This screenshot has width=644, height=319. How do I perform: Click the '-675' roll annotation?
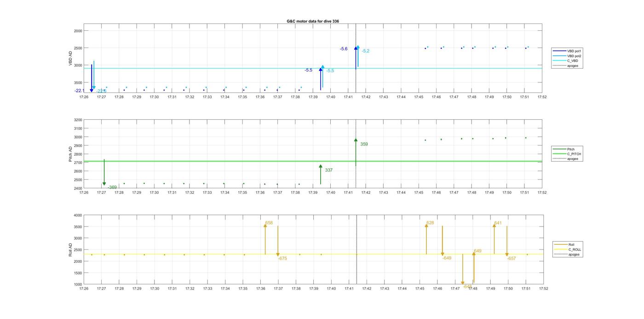282,259
